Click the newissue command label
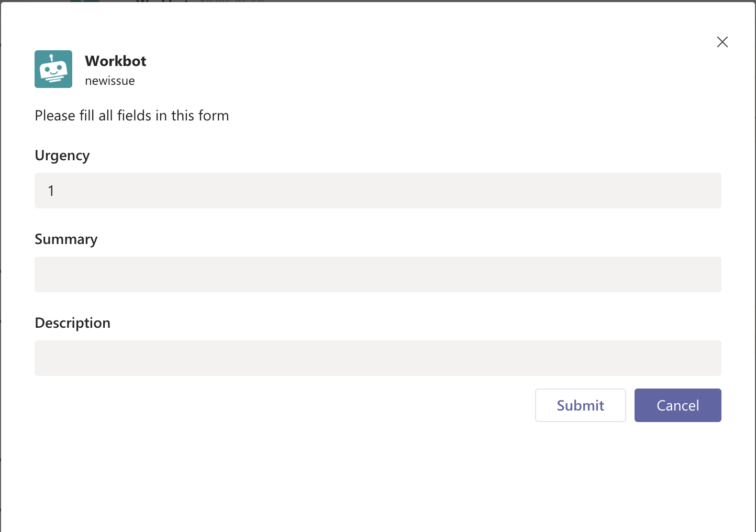The width and height of the screenshot is (756, 532). tap(110, 81)
